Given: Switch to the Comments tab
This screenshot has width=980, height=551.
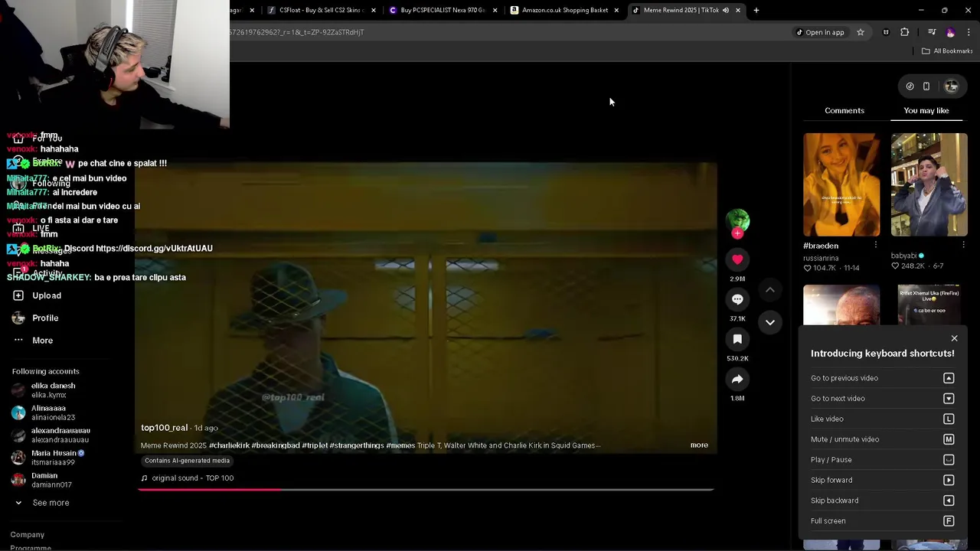Looking at the screenshot, I should (x=844, y=110).
